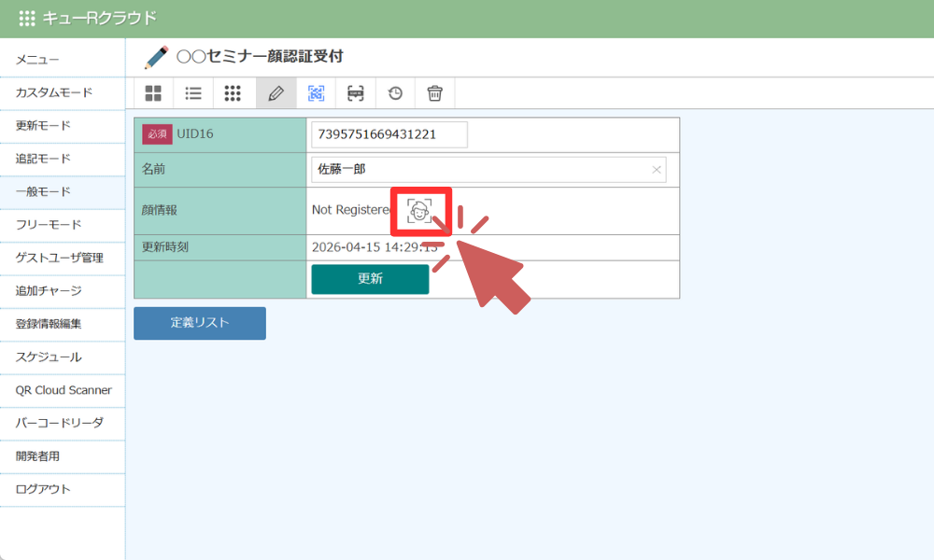The height and width of the screenshot is (560, 934).
Task: Open the history clock icon
Action: pos(394,93)
